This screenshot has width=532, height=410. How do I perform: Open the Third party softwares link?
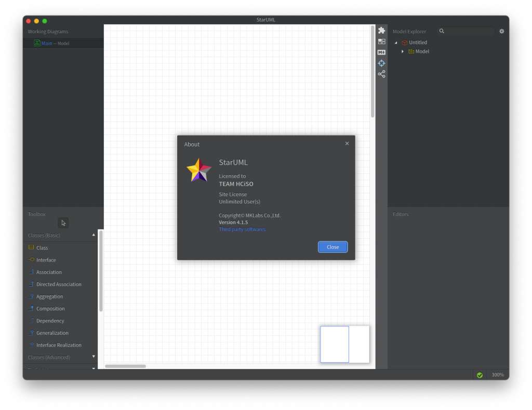tap(242, 229)
